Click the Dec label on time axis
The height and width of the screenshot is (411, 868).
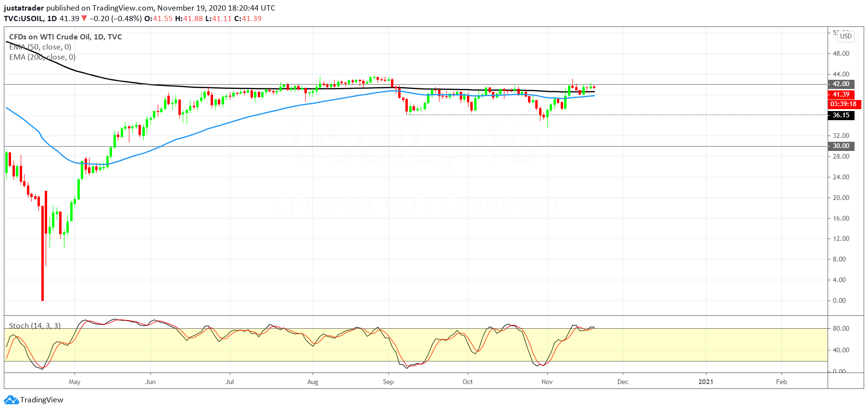coord(623,382)
